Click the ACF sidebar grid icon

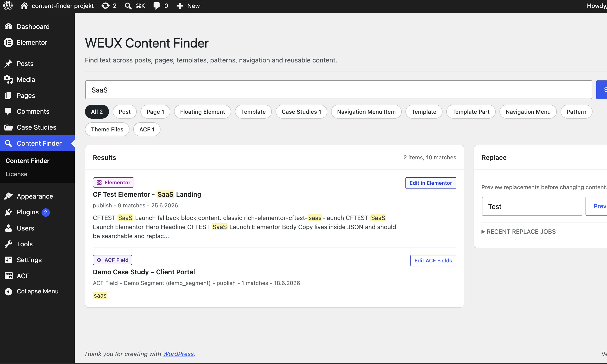(8, 276)
